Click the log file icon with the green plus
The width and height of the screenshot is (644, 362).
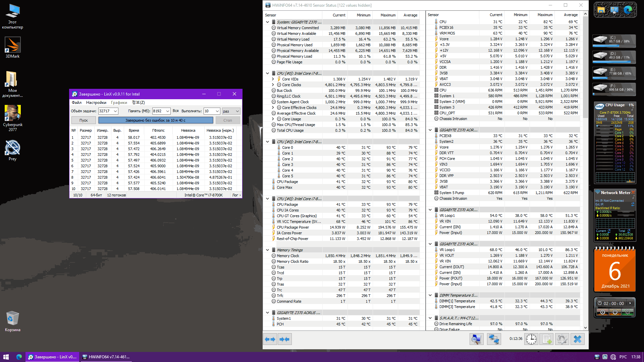547,339
